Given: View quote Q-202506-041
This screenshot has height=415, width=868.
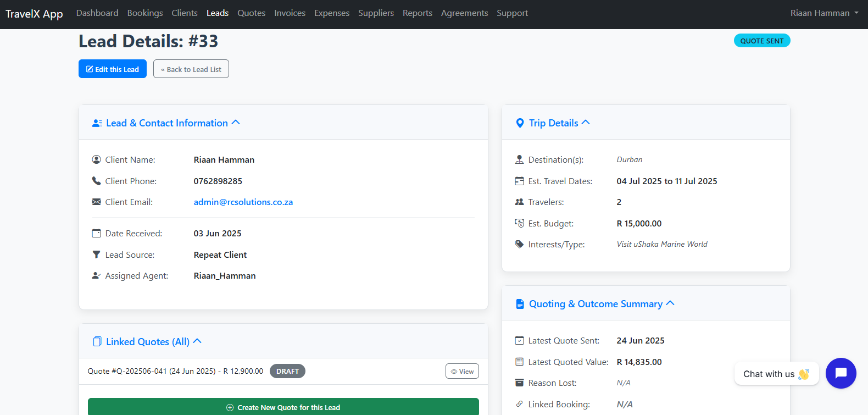Looking at the screenshot, I should [x=462, y=372].
